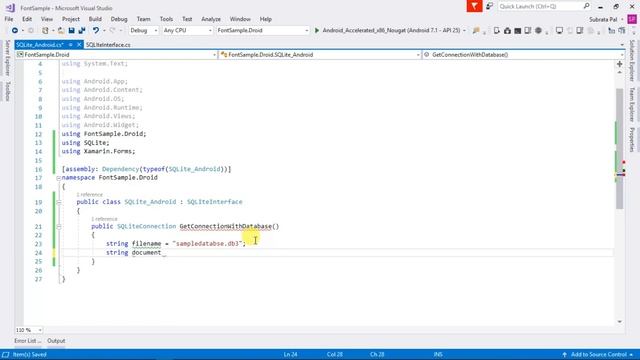Open the Server Explorer side tab

(7, 58)
